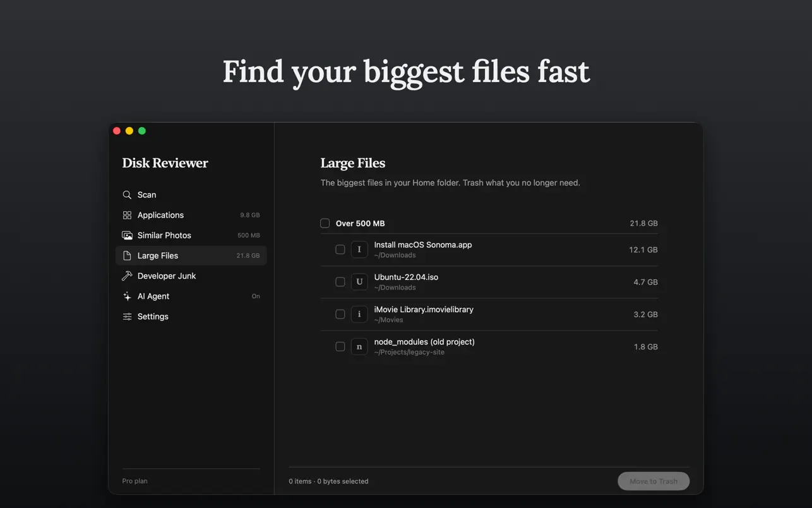This screenshot has height=508, width=812.
Task: Minimize window with yellow button
Action: tap(129, 131)
